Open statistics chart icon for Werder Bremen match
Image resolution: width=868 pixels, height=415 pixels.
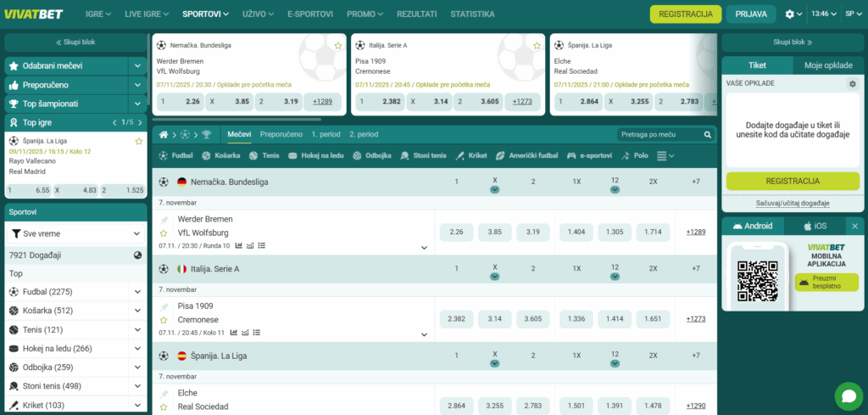[239, 246]
